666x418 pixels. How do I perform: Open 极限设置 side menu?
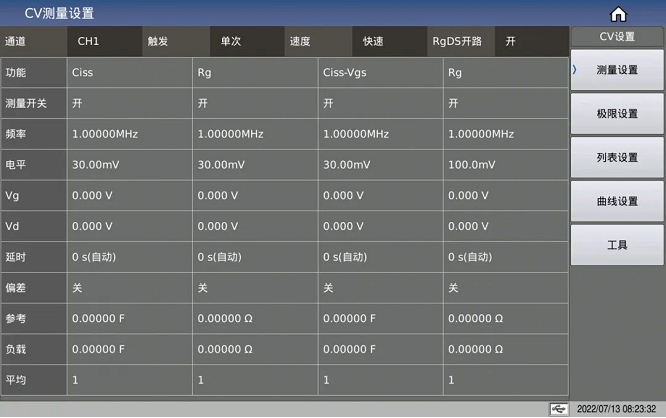(617, 113)
